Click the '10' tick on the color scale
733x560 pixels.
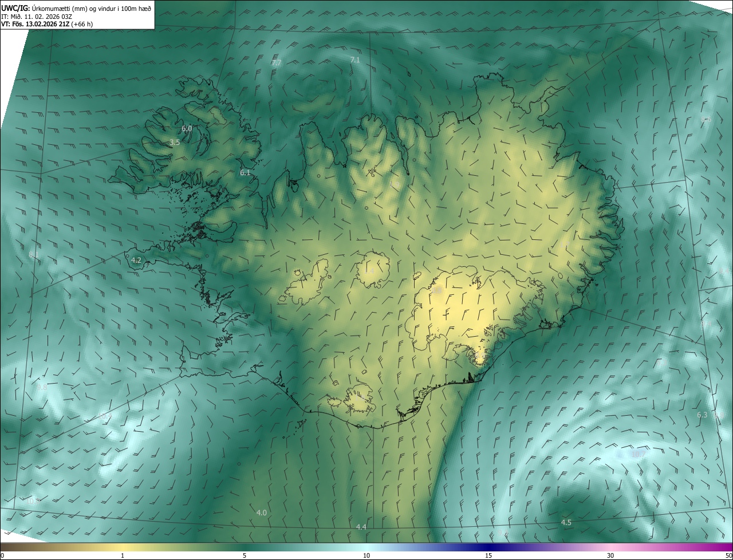(366, 555)
